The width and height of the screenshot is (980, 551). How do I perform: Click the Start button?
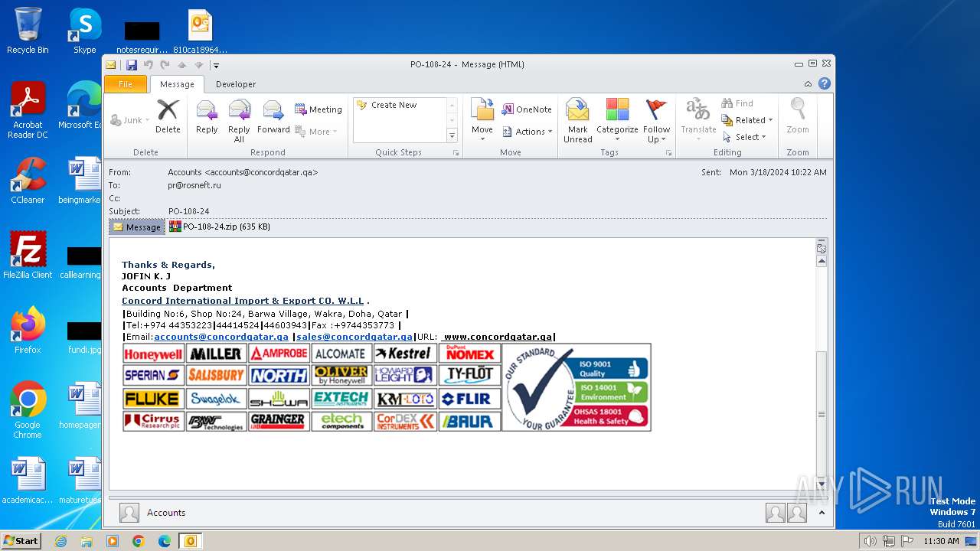[x=21, y=540]
